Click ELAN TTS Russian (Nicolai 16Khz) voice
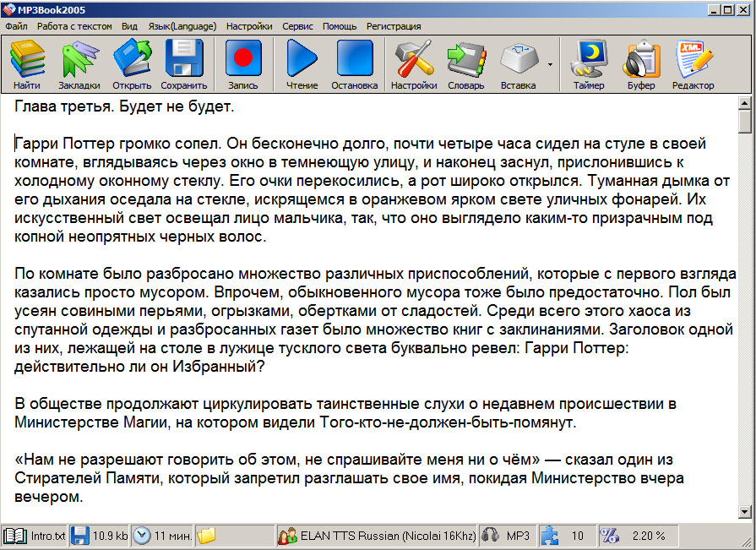 click(x=388, y=536)
